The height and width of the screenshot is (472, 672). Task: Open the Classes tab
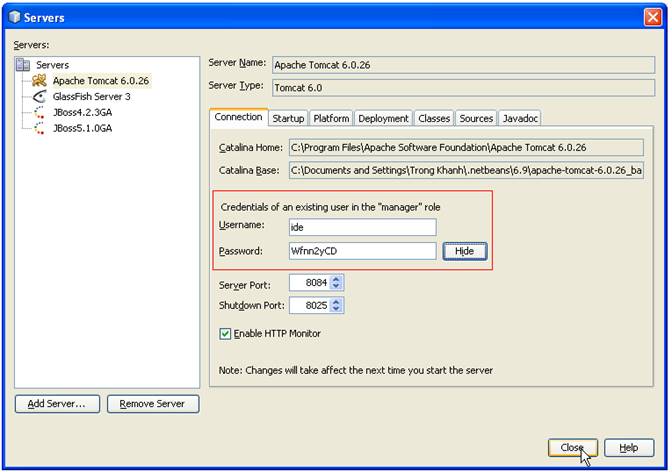434,118
